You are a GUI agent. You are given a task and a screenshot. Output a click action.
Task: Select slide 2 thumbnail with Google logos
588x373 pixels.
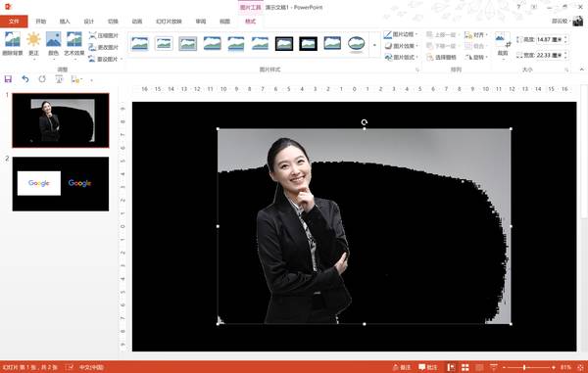coord(61,184)
